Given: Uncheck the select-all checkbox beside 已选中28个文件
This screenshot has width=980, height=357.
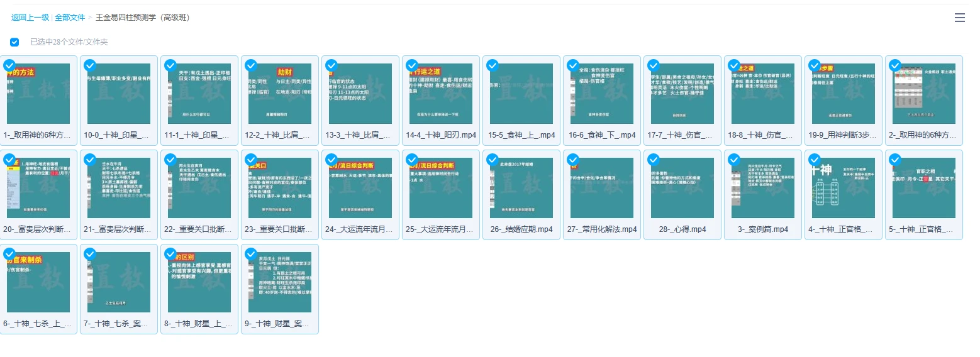Looking at the screenshot, I should [x=14, y=42].
